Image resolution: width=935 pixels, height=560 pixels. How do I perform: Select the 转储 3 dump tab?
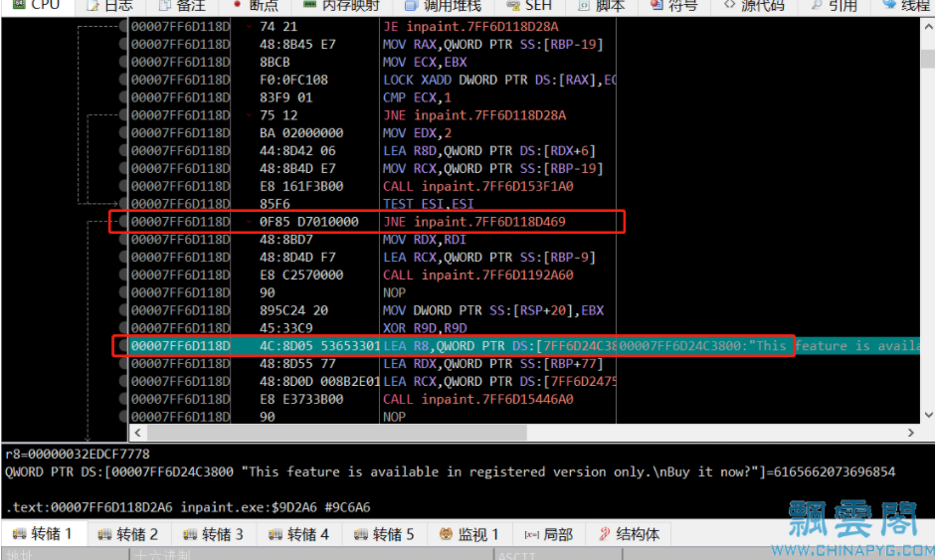(x=214, y=534)
